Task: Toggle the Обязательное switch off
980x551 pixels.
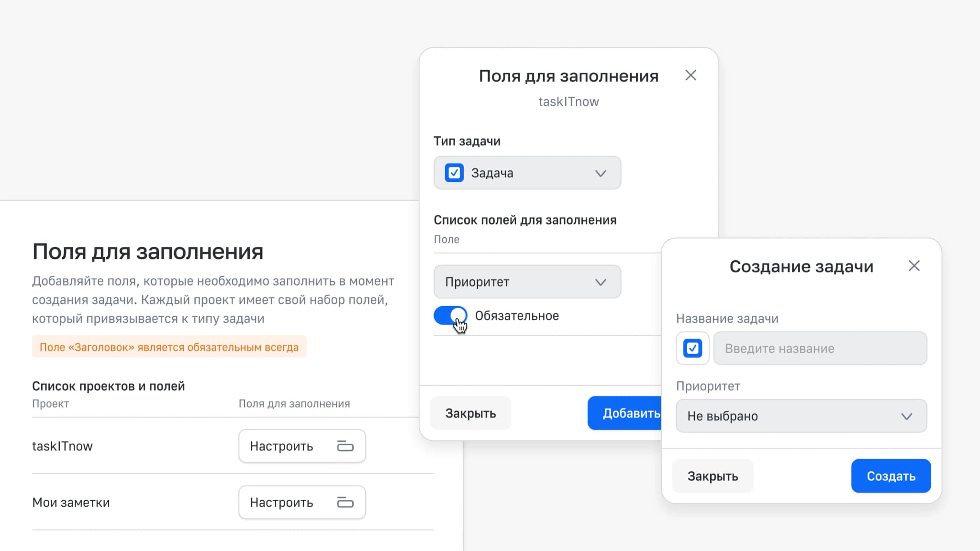Action: (450, 316)
